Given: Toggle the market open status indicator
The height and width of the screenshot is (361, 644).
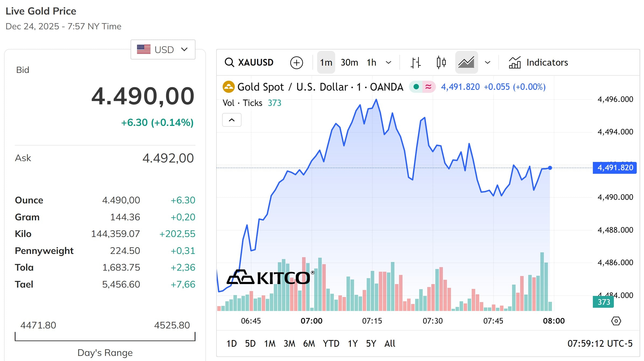Looking at the screenshot, I should [416, 87].
